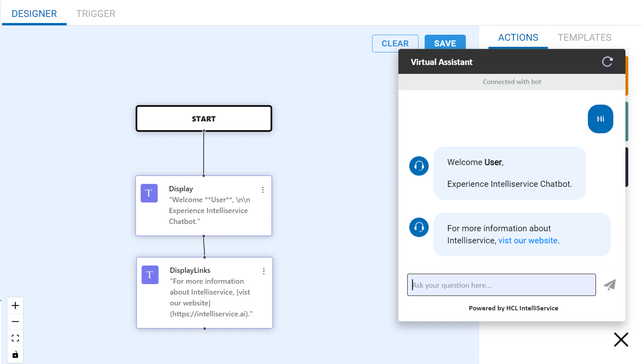Focus the 'Ask your question here' input

click(x=501, y=285)
